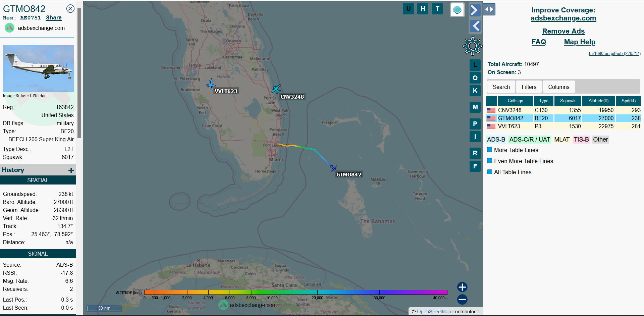The height and width of the screenshot is (316, 644).
Task: Open the Columns tab
Action: click(x=558, y=87)
